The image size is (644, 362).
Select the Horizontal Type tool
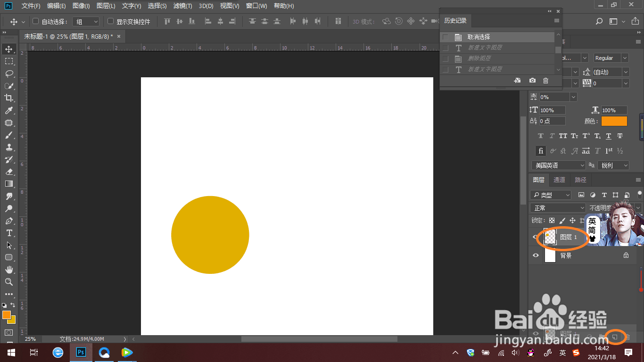point(9,233)
